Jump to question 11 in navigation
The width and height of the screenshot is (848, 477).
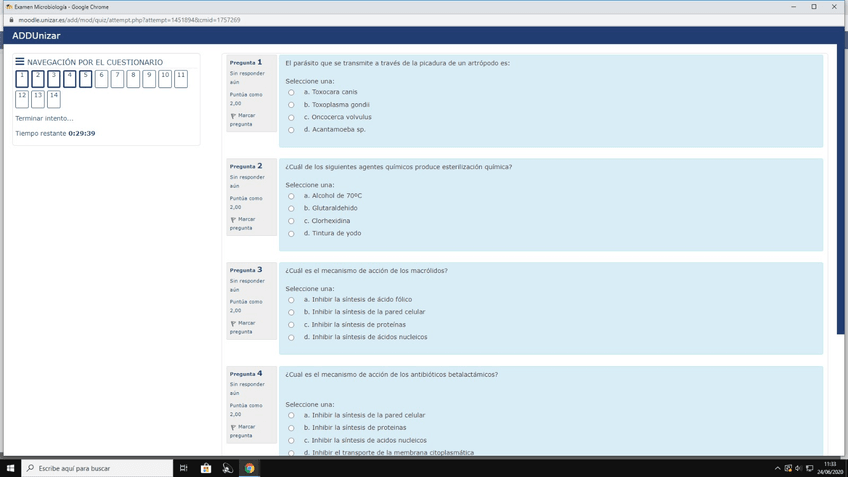point(181,79)
